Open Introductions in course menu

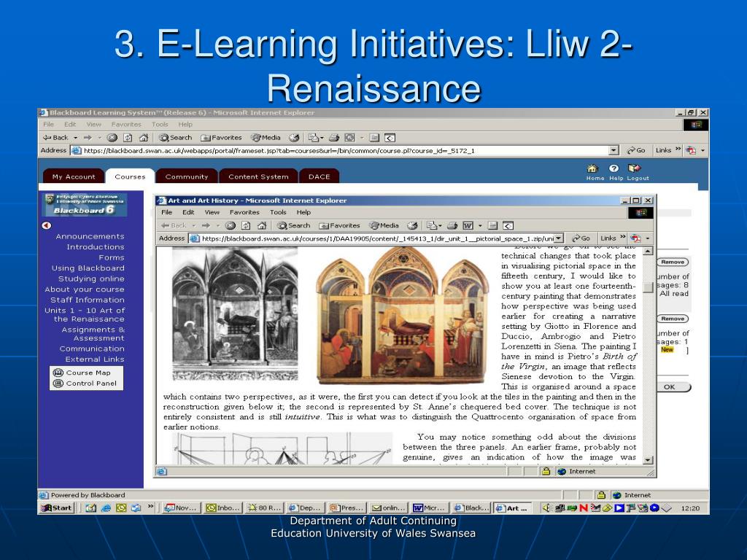click(96, 247)
